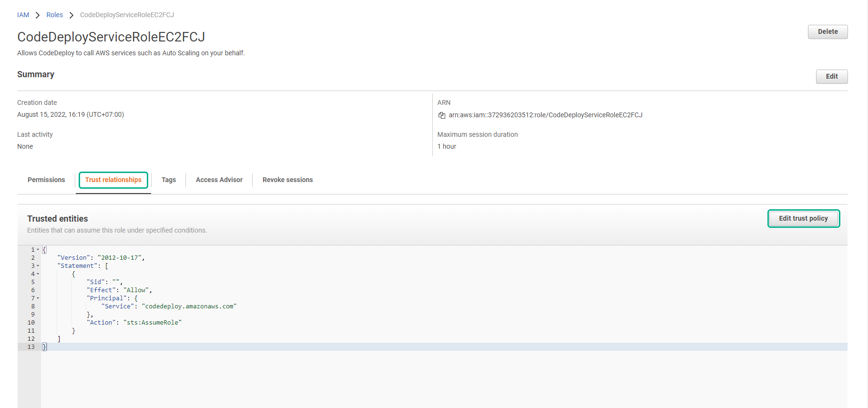
Task: Fold the Principal block at line 7
Action: [38, 298]
